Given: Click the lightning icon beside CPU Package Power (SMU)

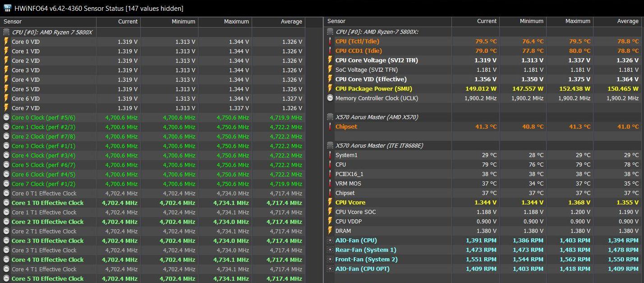Looking at the screenshot, I should tap(330, 88).
